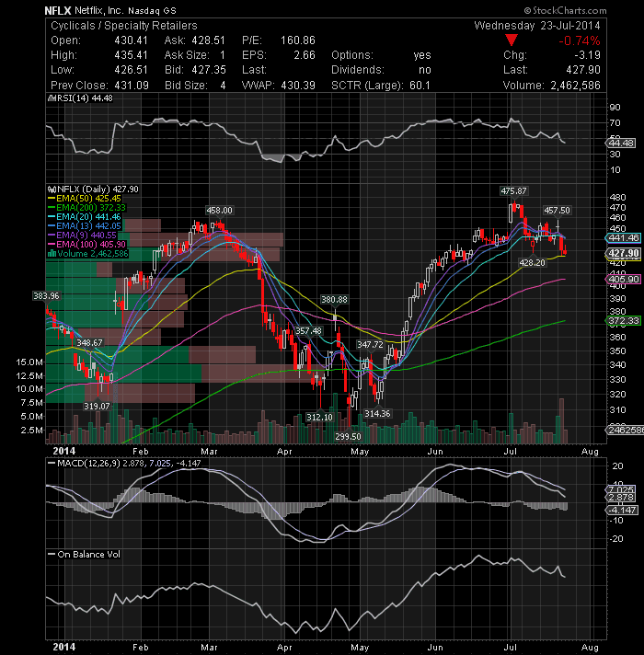Select the 2.878 MACD axis tag
Viewport: 644px width, 655px height.
click(x=621, y=498)
